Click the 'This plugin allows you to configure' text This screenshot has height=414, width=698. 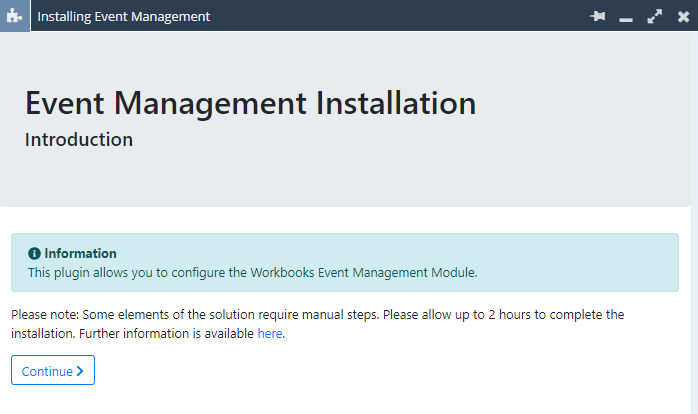point(128,272)
